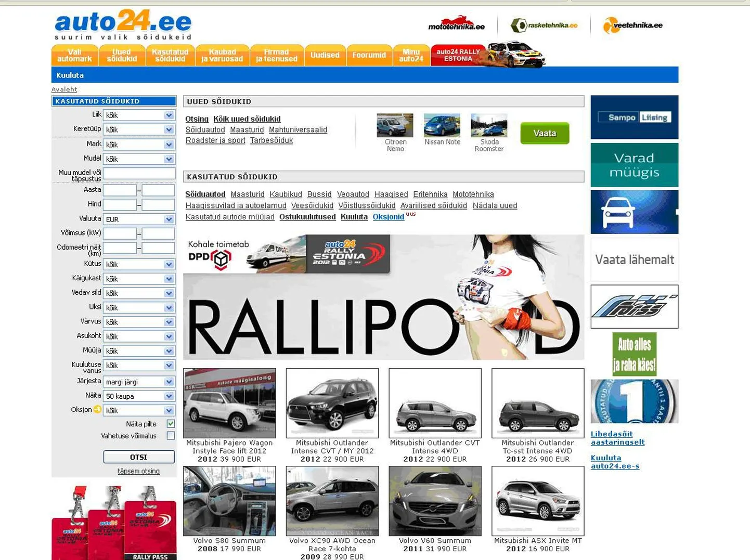Viewport: 750px width, 560px height.
Task: Open the Näita 50 kaupa dropdown
Action: (139, 396)
